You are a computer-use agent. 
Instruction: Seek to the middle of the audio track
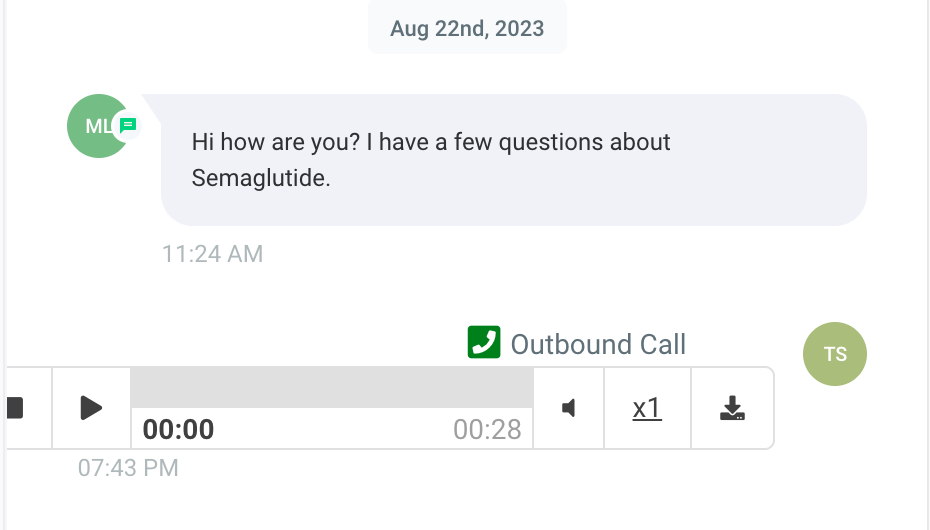click(x=332, y=387)
